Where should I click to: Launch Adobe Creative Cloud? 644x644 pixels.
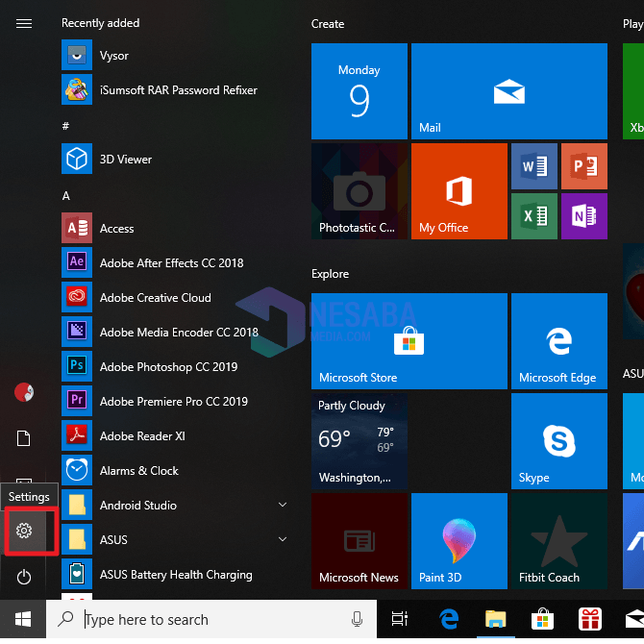177,297
